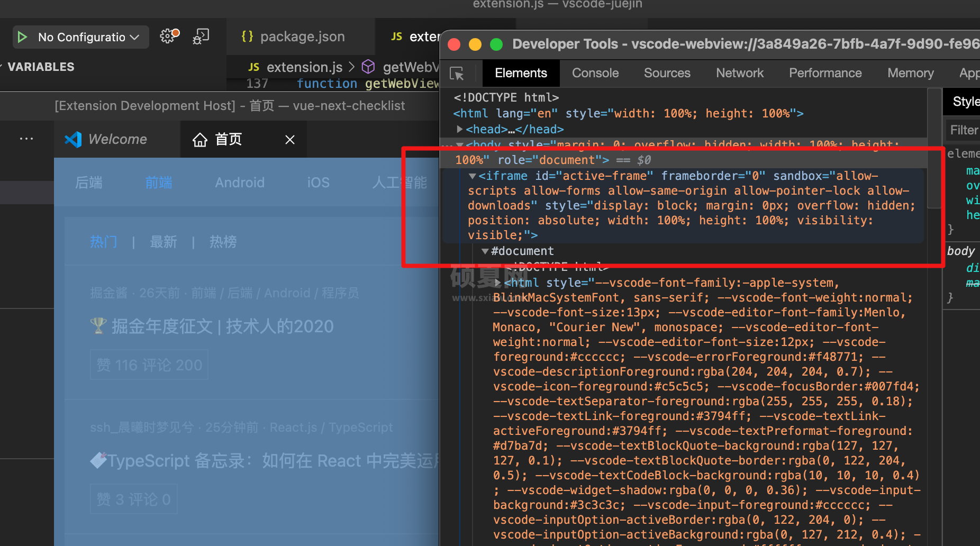The height and width of the screenshot is (546, 980).
Task: Switch to the extension.js editor tab
Action: click(415, 37)
